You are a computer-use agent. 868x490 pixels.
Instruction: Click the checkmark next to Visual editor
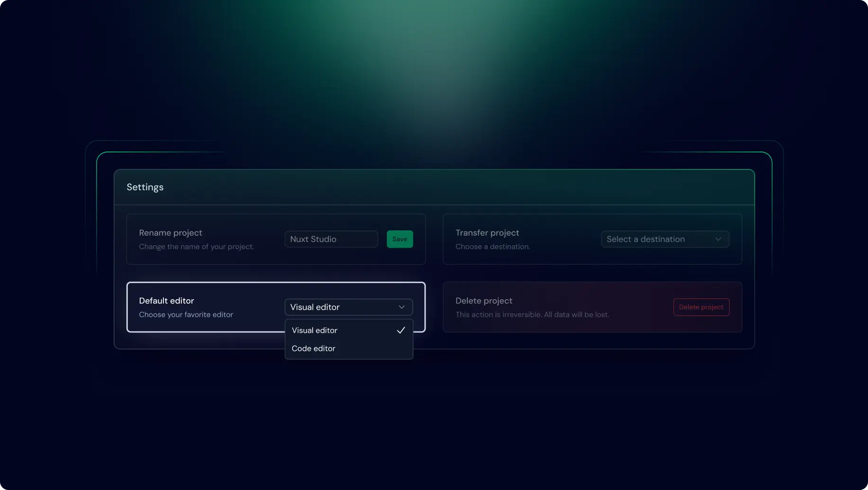(x=401, y=330)
